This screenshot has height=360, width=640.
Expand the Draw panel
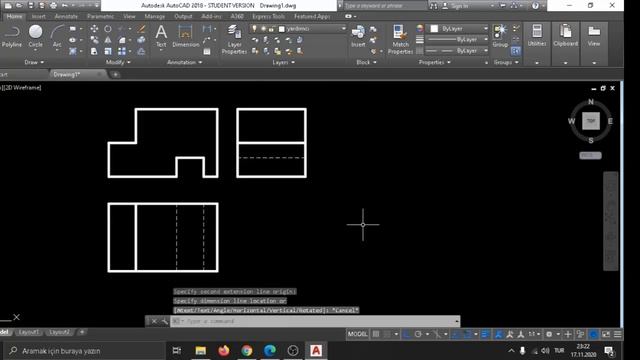[x=34, y=62]
